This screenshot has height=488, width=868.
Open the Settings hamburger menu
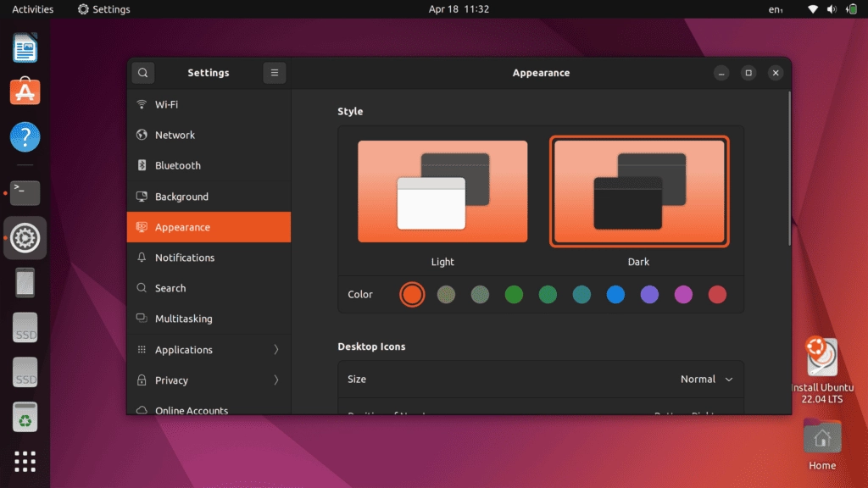275,73
